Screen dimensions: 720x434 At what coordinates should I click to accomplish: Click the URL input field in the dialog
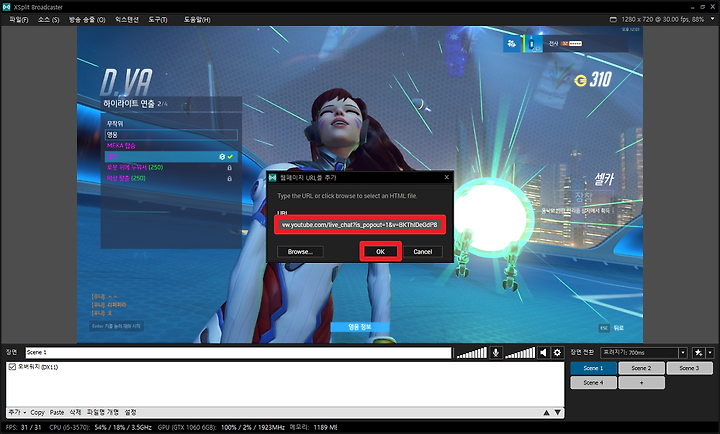(360, 225)
